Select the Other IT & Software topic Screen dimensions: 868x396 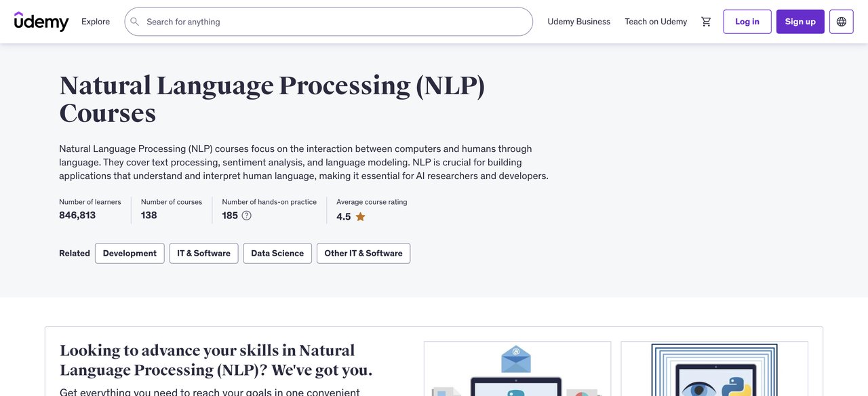coord(363,254)
